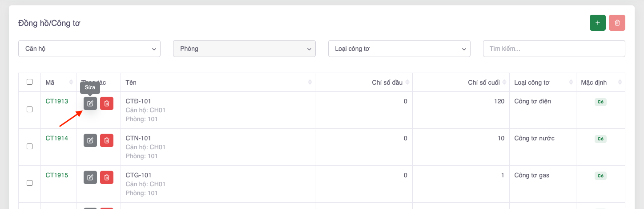Sort table by Chỉ số cuối column

[484, 82]
